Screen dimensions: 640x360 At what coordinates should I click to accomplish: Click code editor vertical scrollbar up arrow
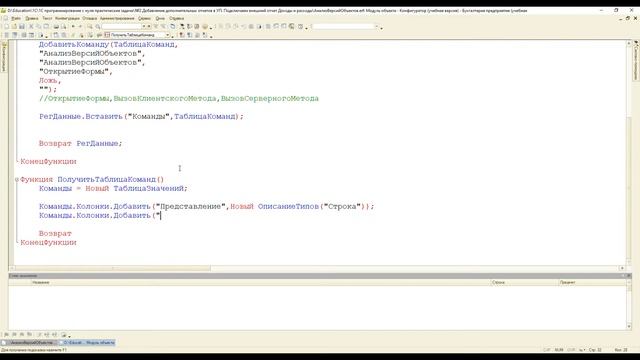click(x=629, y=43)
